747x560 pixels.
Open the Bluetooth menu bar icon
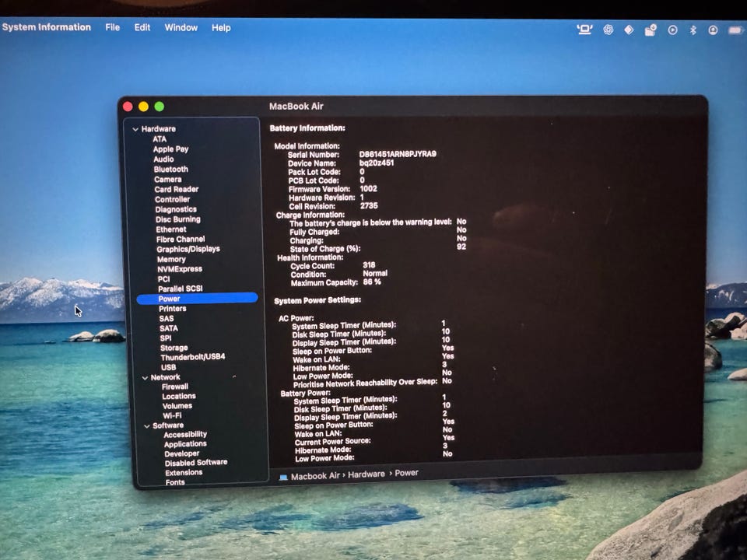point(693,30)
